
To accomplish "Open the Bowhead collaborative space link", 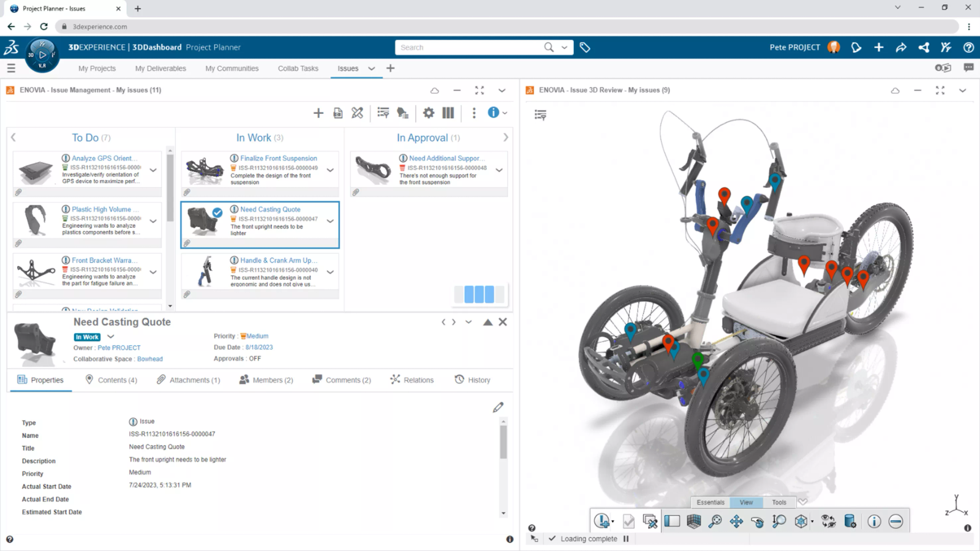I will (x=149, y=359).
